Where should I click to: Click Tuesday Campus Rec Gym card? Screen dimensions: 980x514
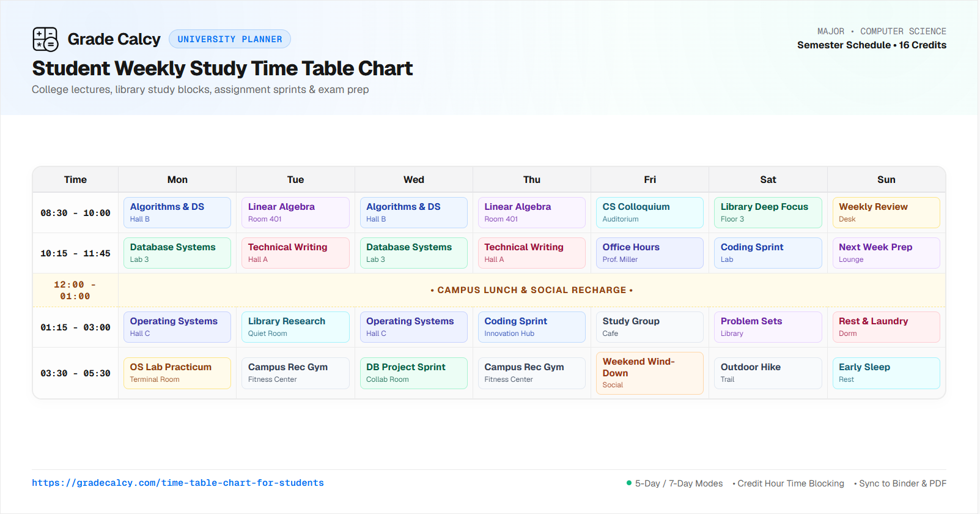click(295, 373)
